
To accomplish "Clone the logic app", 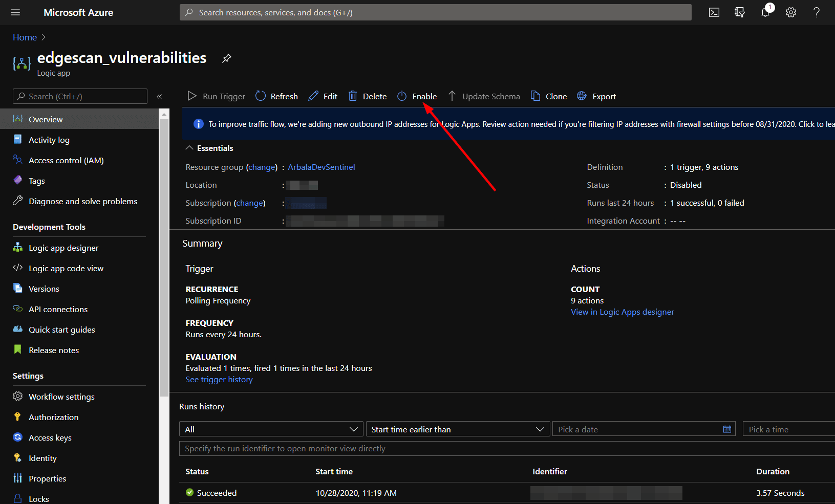I will coord(548,96).
